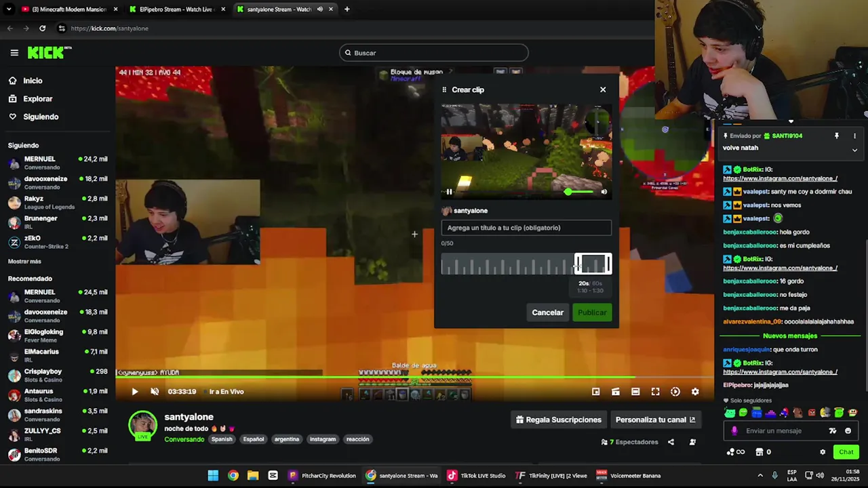Screen dimensions: 868x488
Task: Click santyalone streamer avatar
Action: (143, 426)
